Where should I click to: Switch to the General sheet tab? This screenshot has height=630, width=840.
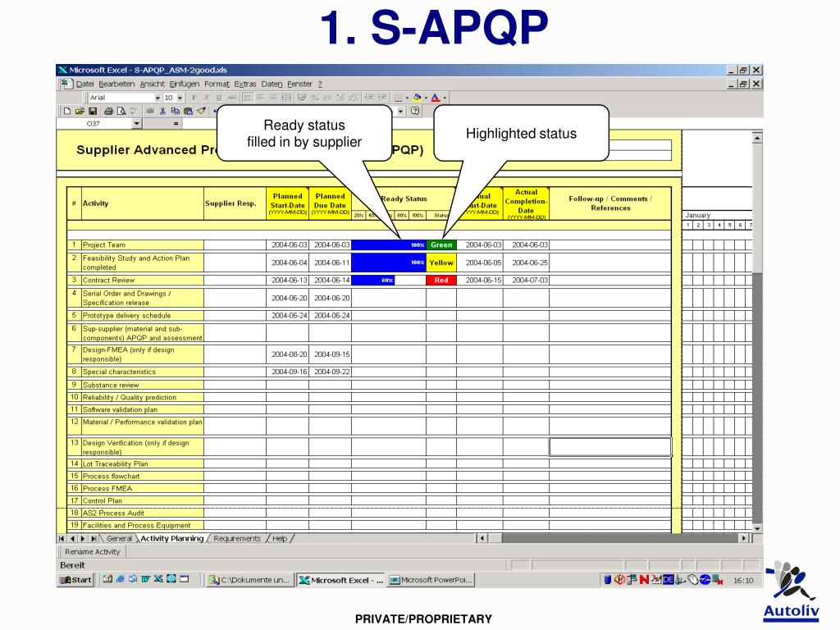pyautogui.click(x=119, y=538)
